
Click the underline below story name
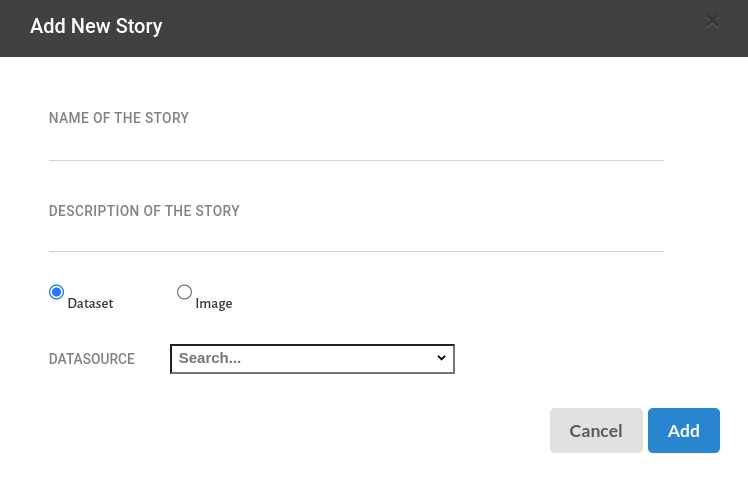[355, 160]
